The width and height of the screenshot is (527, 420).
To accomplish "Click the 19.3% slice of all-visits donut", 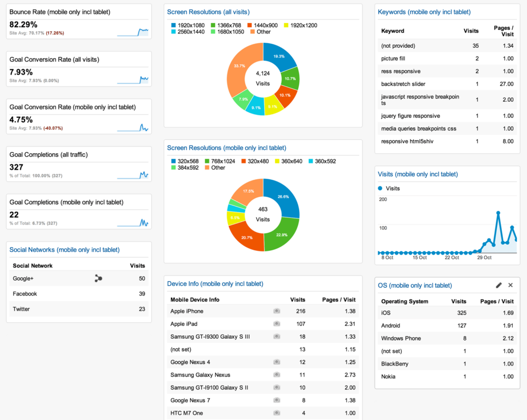I will pos(278,56).
